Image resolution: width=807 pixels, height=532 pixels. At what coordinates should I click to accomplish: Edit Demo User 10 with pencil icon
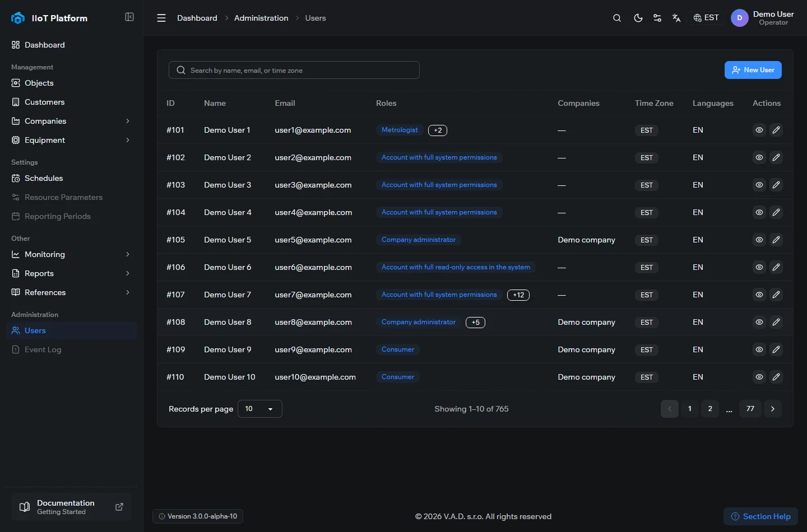pos(776,377)
